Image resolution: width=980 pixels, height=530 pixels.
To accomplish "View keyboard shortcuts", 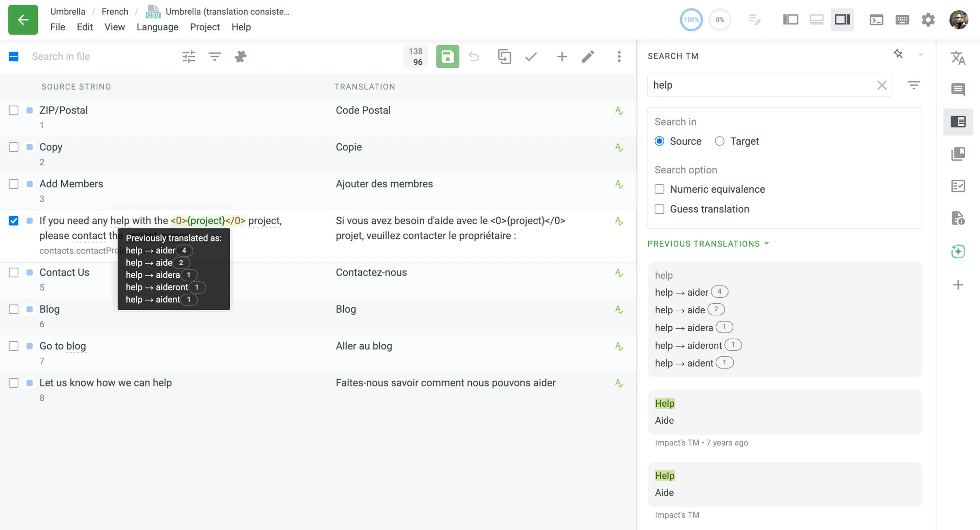I will point(902,19).
